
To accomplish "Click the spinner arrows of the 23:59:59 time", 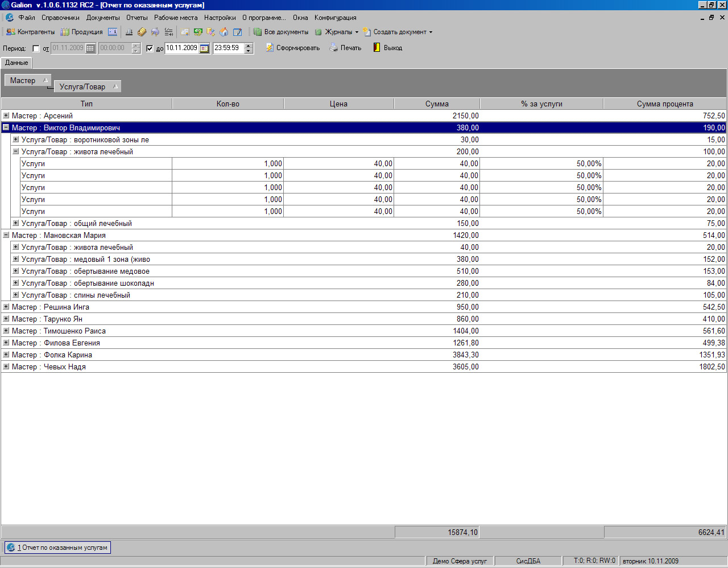I will 249,48.
